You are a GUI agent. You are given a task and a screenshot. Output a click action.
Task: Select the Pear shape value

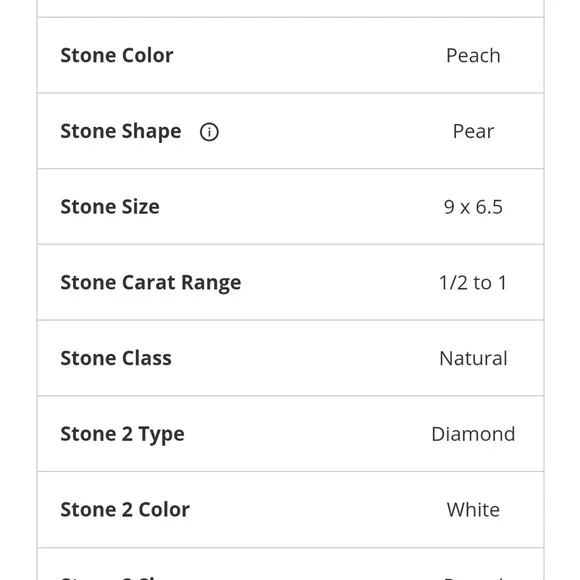pos(473,131)
